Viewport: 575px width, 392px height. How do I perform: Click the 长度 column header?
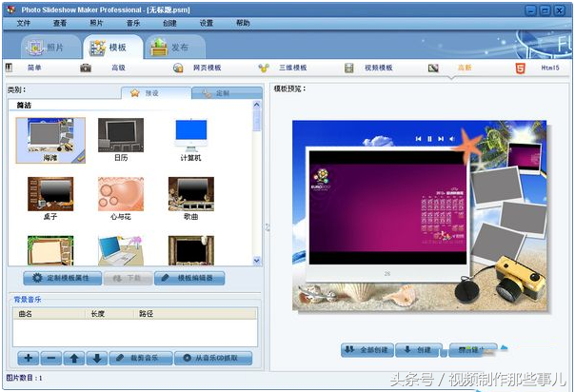(109, 314)
